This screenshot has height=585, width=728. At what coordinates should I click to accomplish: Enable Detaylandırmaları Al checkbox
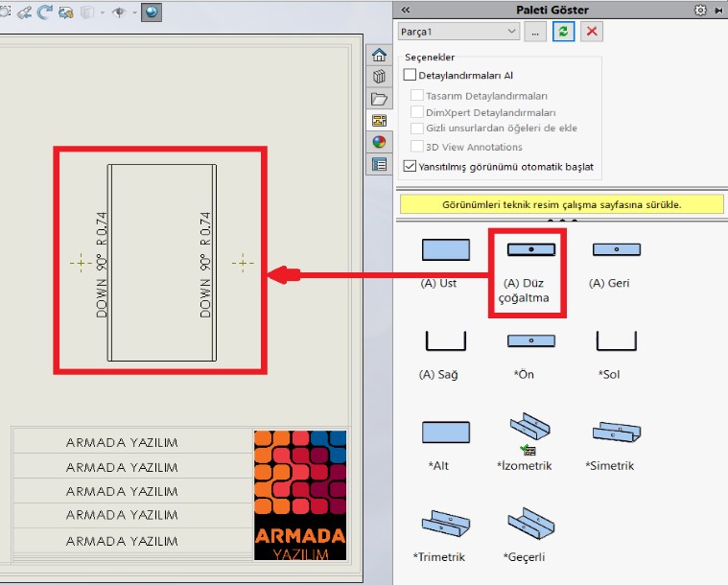(411, 75)
